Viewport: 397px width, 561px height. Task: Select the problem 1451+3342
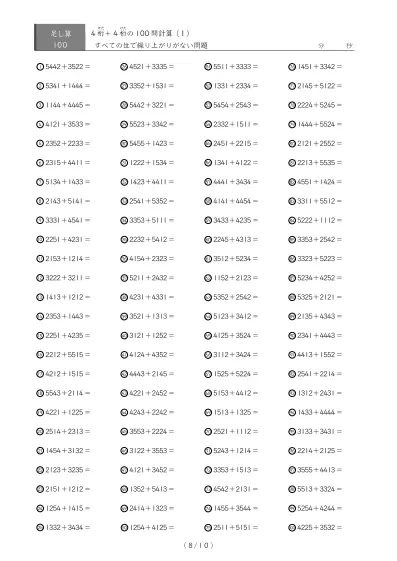(319, 67)
